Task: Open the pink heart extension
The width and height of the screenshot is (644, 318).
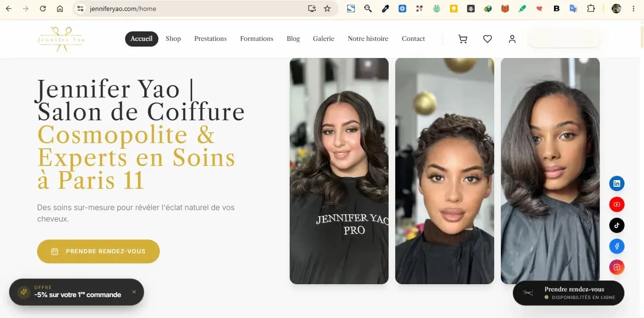Action: click(x=539, y=9)
